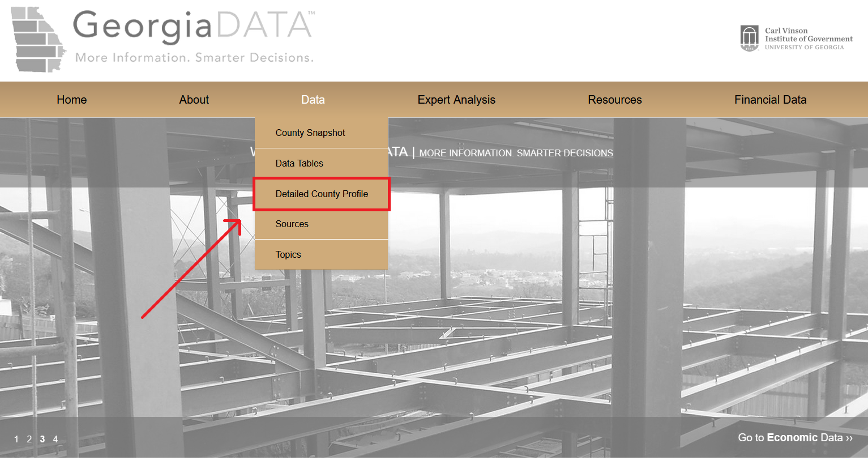Open the About menu item
Viewport: 868px width, 469px height.
click(194, 100)
